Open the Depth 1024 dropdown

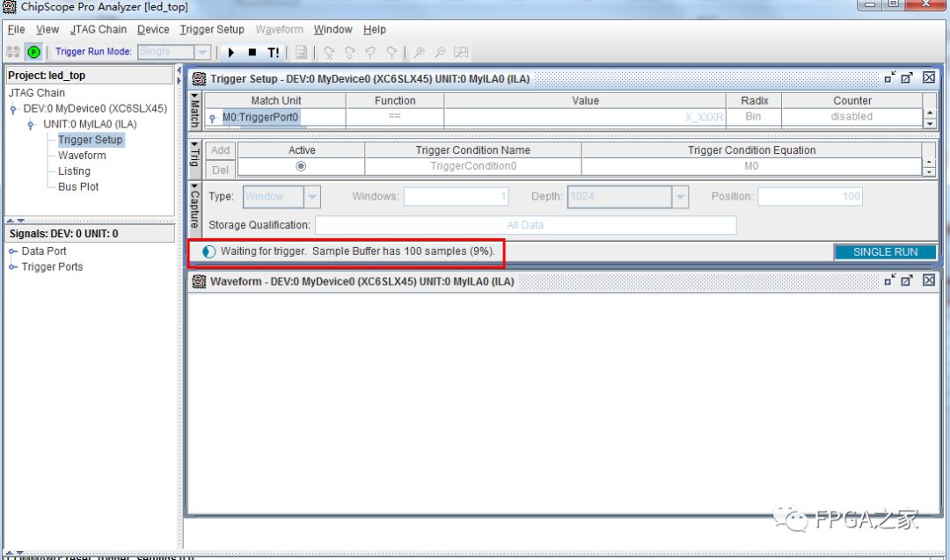(680, 197)
